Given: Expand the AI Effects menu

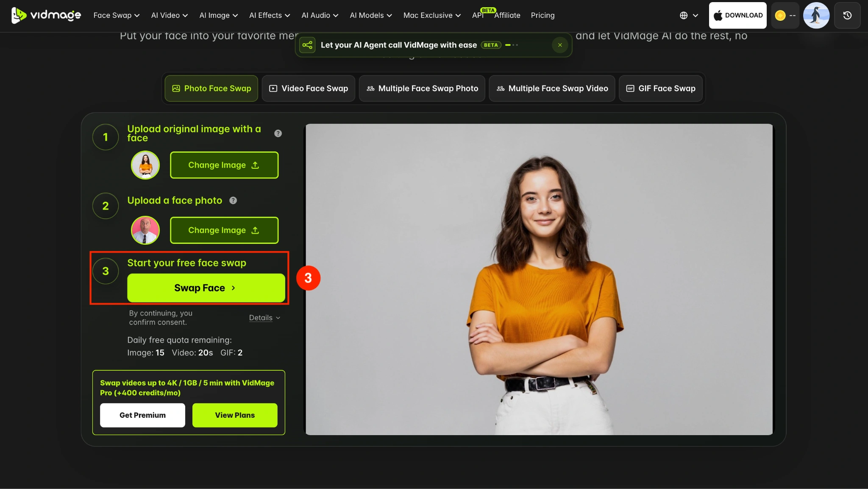Looking at the screenshot, I should (x=270, y=15).
